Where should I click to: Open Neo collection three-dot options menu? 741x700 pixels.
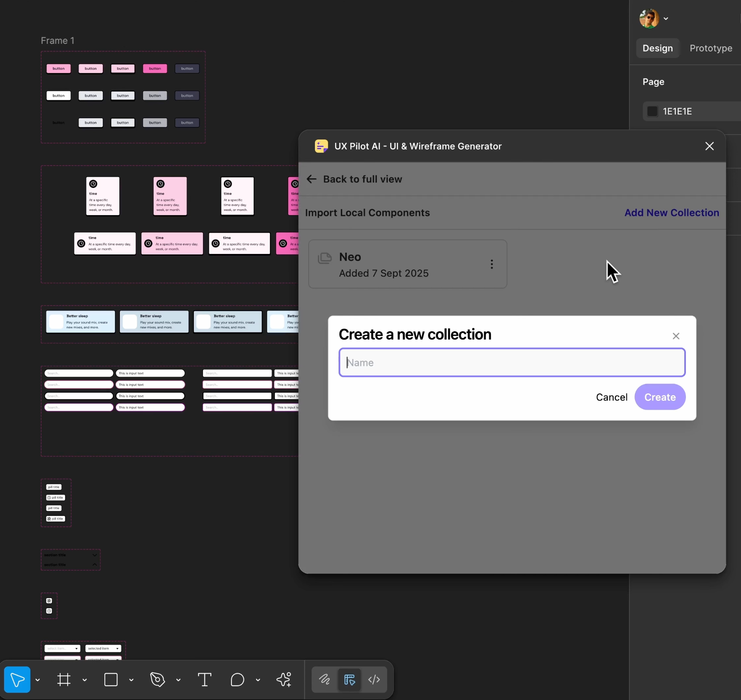(x=492, y=264)
